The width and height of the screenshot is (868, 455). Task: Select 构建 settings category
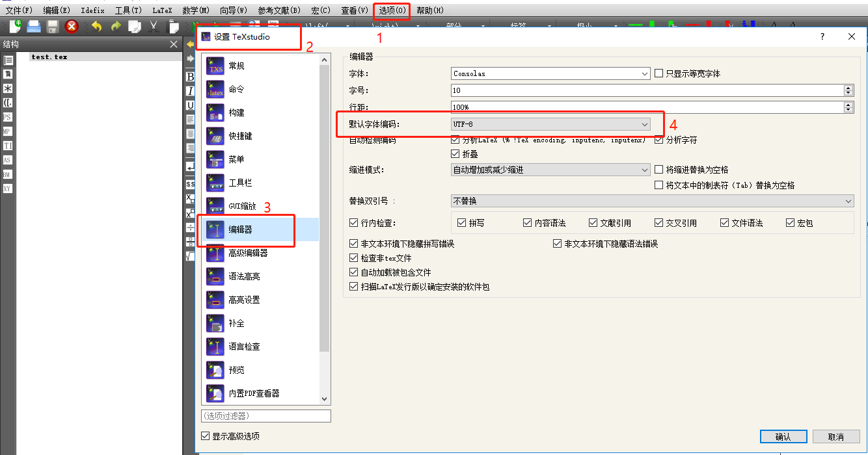[260, 112]
